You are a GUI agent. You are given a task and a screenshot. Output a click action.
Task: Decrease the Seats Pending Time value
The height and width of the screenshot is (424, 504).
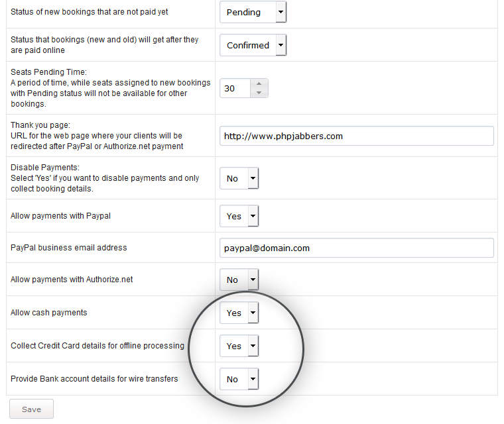click(259, 93)
